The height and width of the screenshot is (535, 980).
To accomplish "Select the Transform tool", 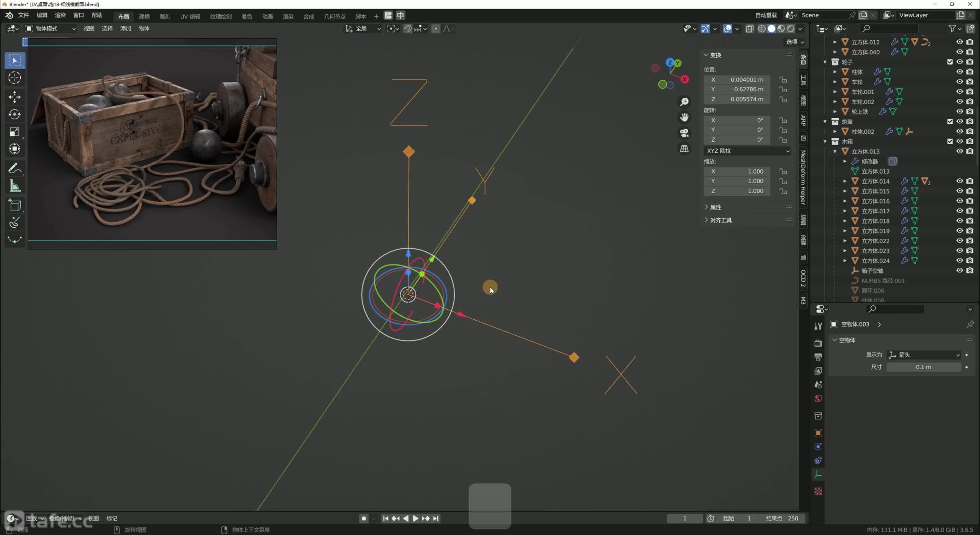I will pos(15,149).
